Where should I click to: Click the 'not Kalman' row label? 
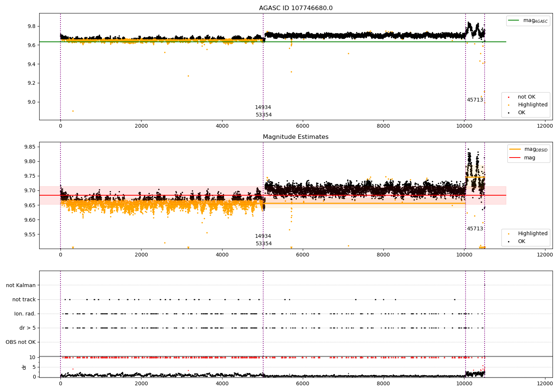[21, 285]
